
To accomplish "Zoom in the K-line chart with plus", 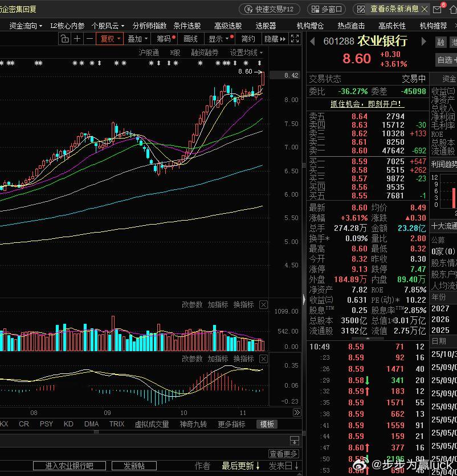I will pos(77,39).
